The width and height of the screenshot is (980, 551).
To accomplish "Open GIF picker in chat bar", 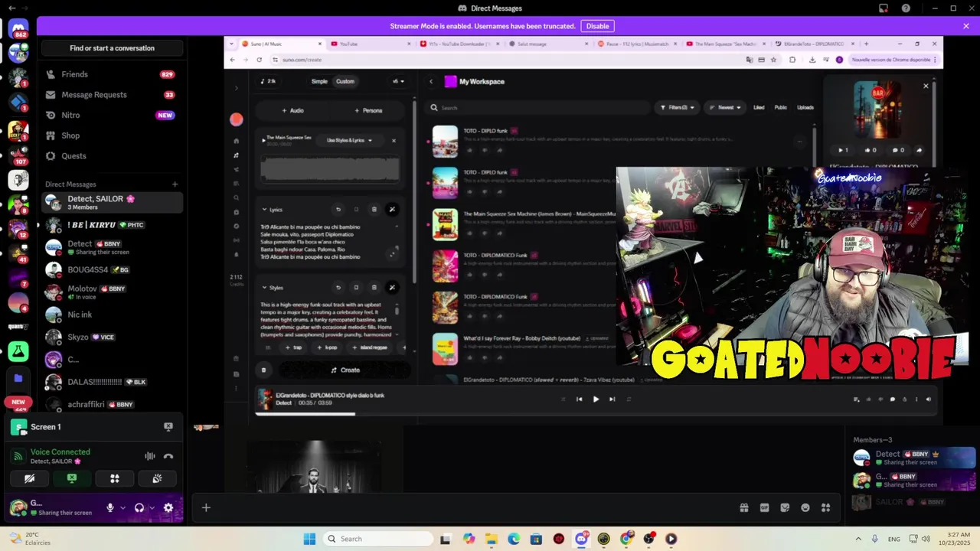I will point(764,507).
